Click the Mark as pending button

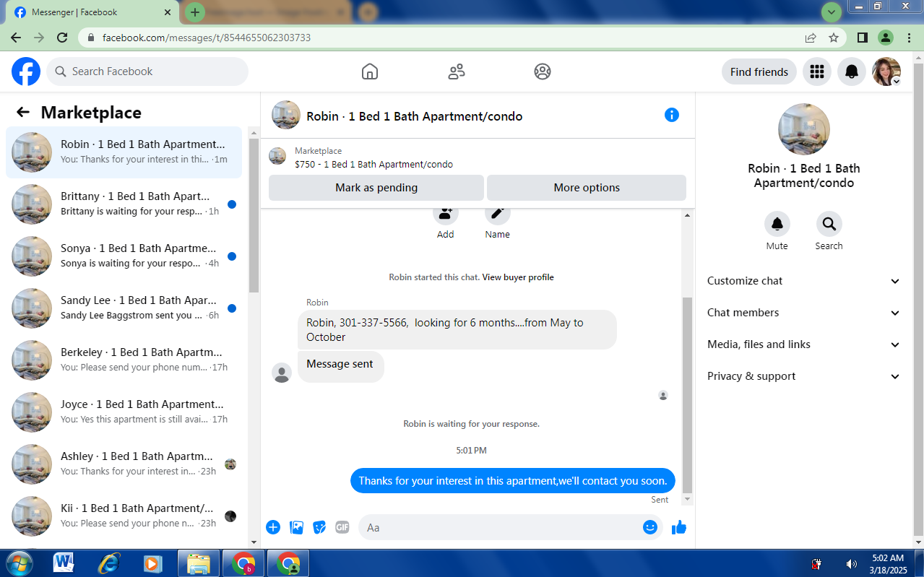[x=376, y=188]
